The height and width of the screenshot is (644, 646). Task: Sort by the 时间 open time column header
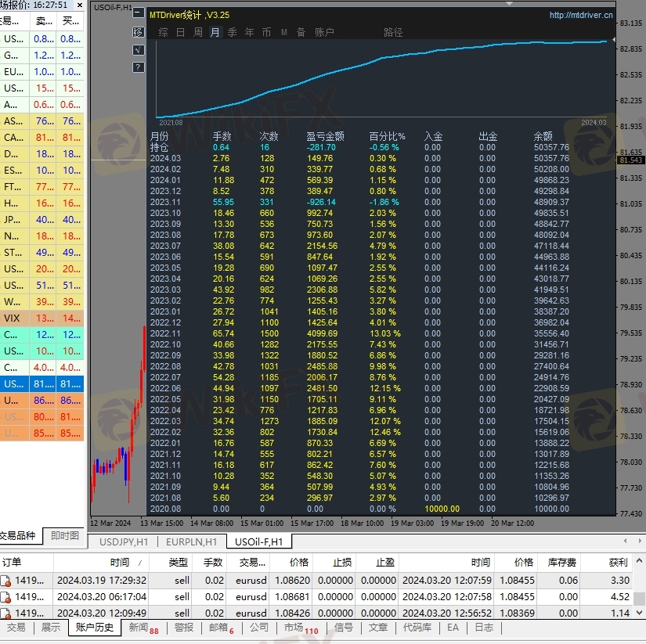coord(120,563)
